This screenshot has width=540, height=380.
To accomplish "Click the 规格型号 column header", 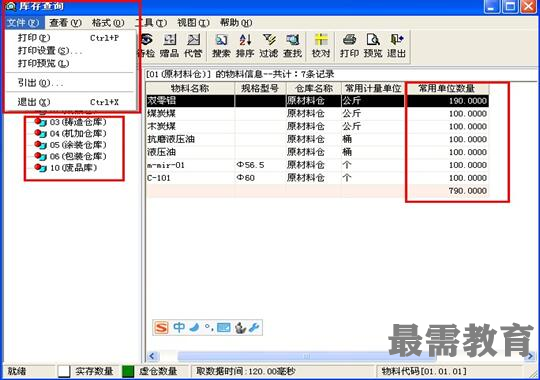I will (x=260, y=89).
